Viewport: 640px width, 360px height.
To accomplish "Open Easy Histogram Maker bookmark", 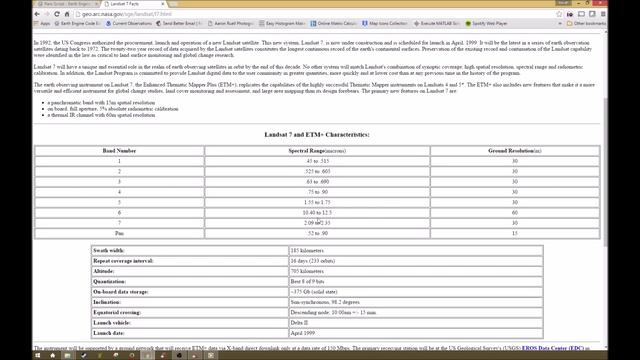I will point(282,24).
